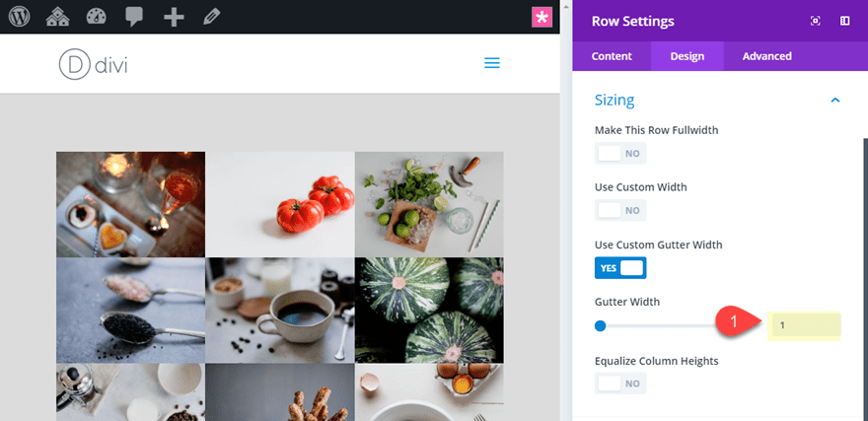Open the comments bubble icon
868x421 pixels.
click(134, 17)
